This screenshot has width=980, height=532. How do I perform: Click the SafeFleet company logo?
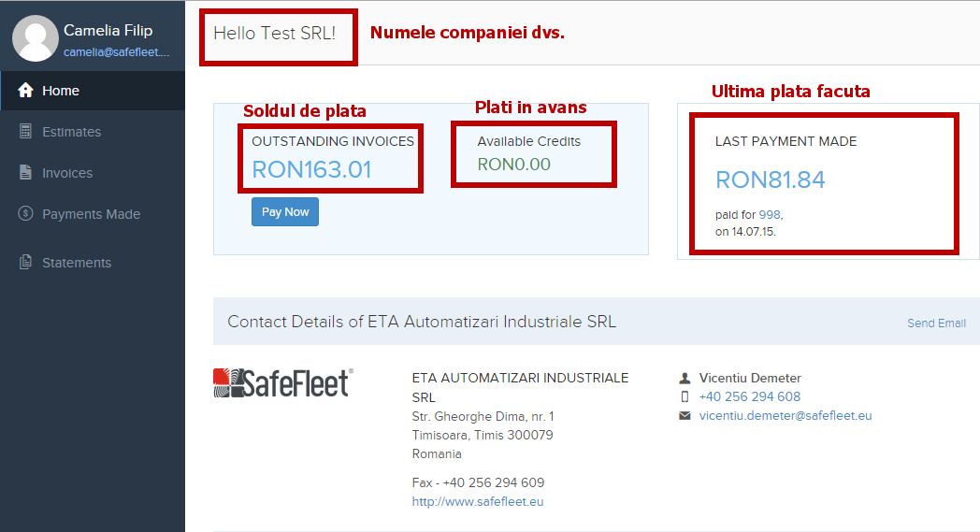tap(283, 382)
